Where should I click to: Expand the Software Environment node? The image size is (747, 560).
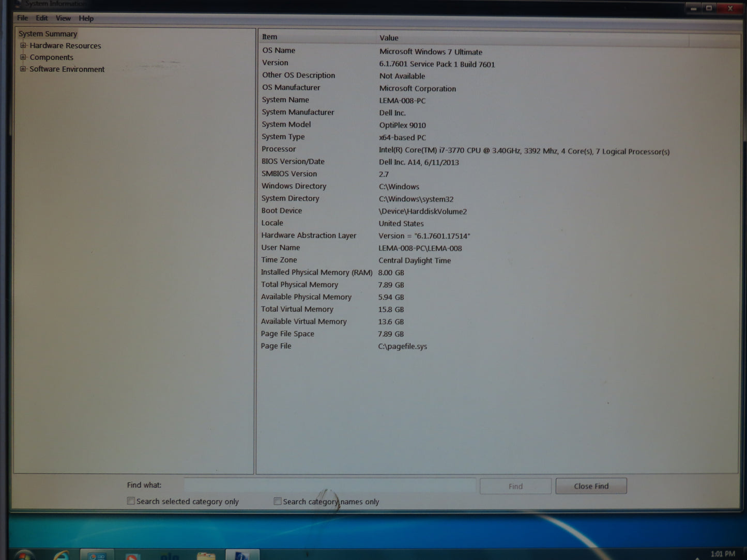pos(23,69)
